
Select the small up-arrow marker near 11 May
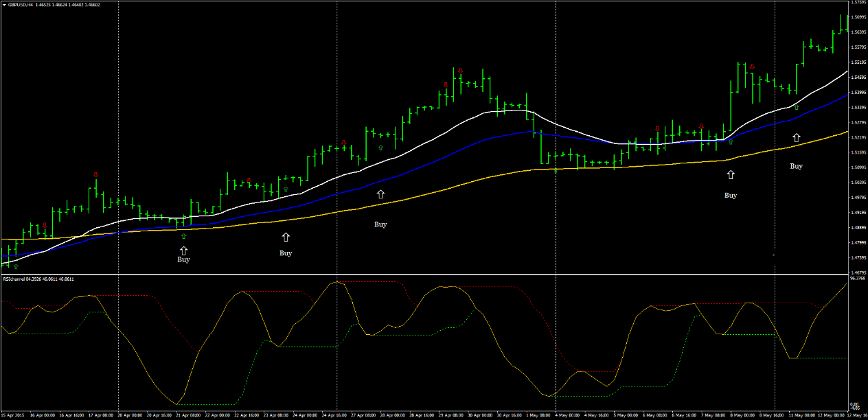796,107
